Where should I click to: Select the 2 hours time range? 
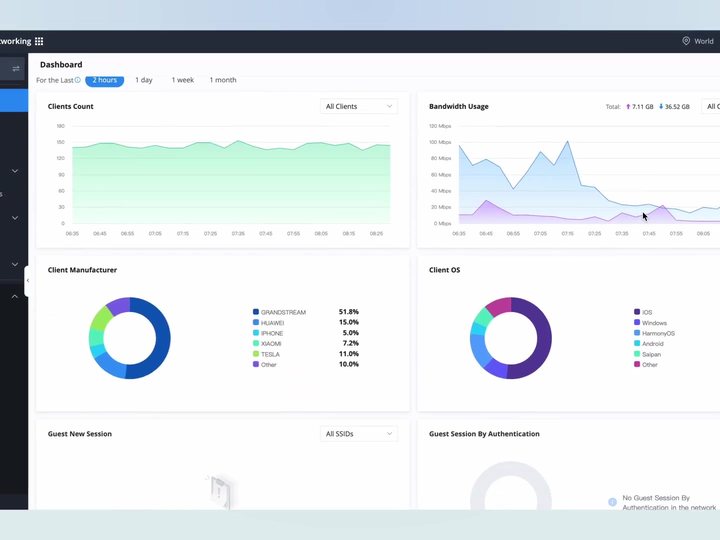105,80
